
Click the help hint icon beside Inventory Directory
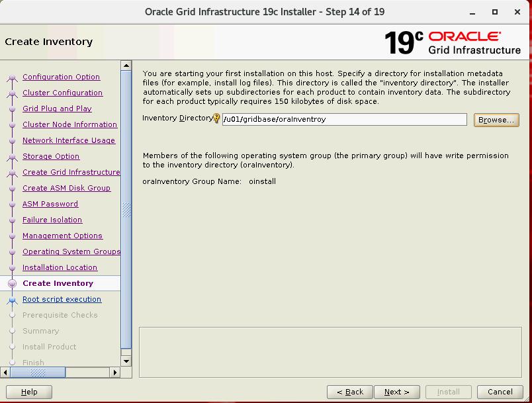(216, 119)
